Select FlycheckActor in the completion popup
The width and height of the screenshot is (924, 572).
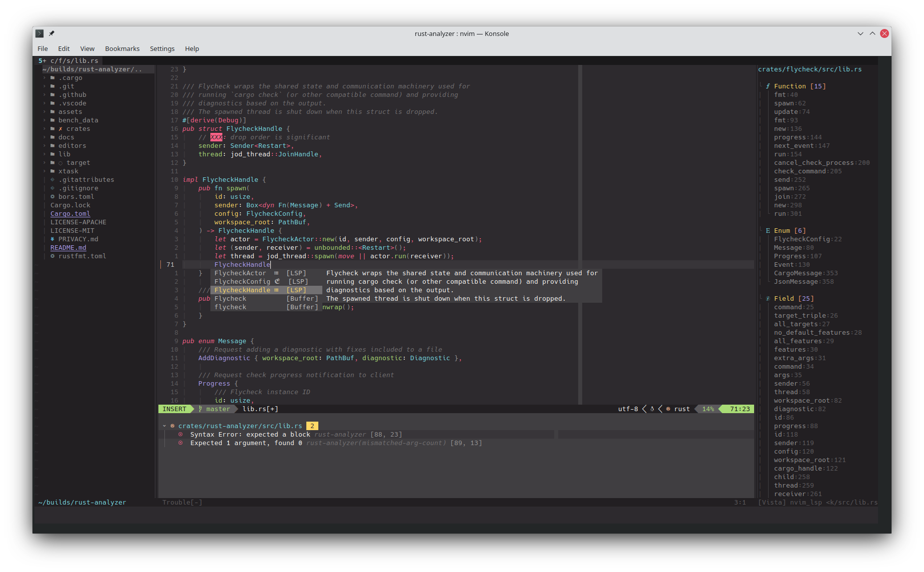tap(266, 273)
